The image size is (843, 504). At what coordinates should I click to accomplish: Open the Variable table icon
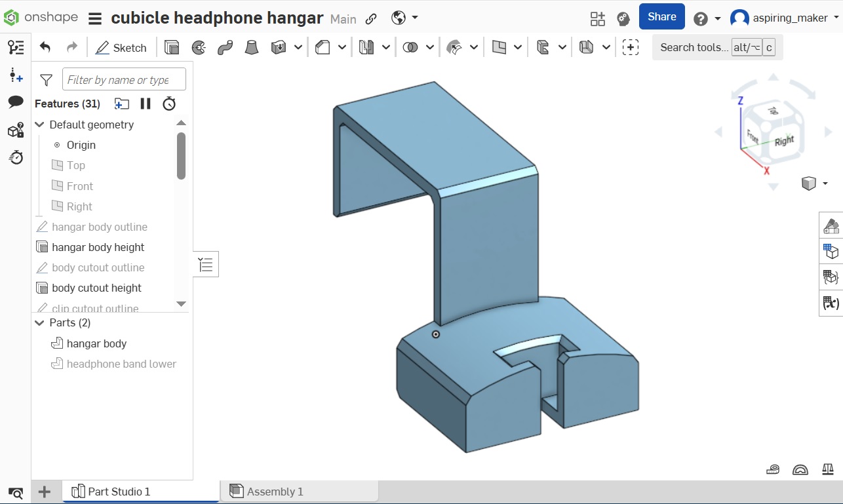831,303
